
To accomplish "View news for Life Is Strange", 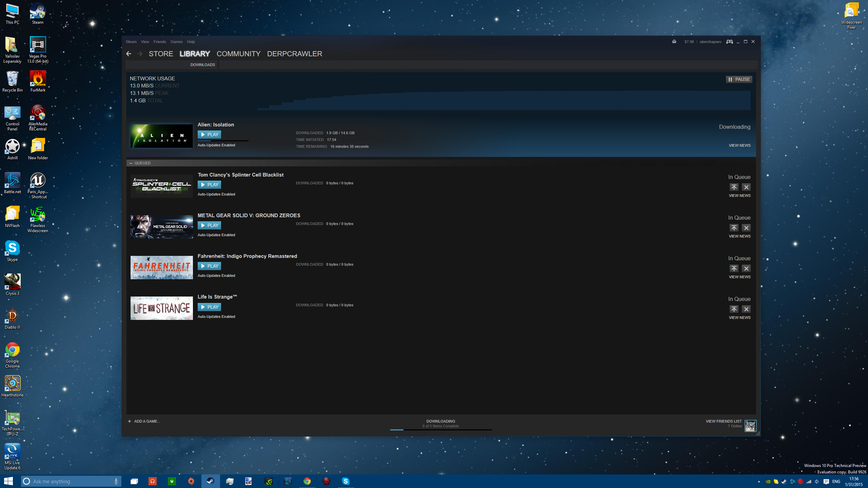I will click(739, 318).
